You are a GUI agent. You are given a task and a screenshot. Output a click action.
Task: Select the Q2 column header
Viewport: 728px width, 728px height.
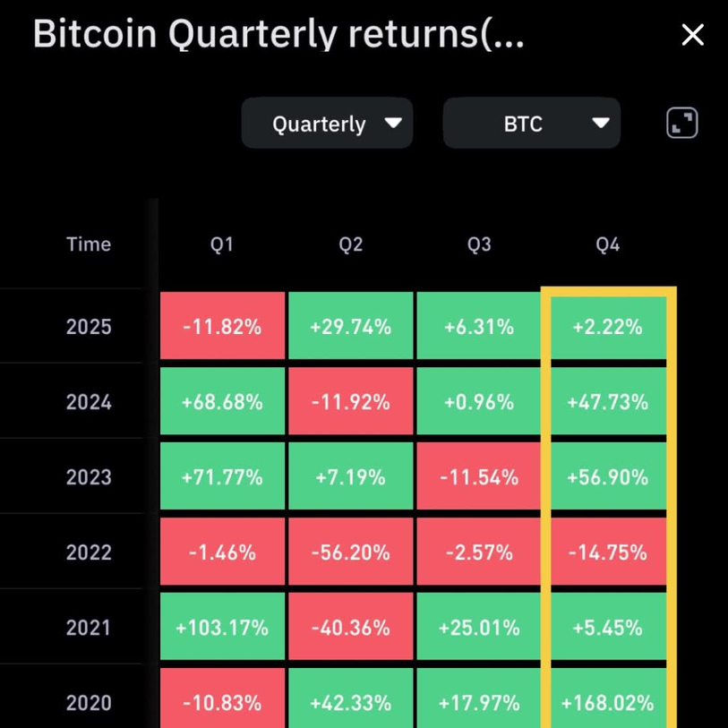[x=350, y=244]
